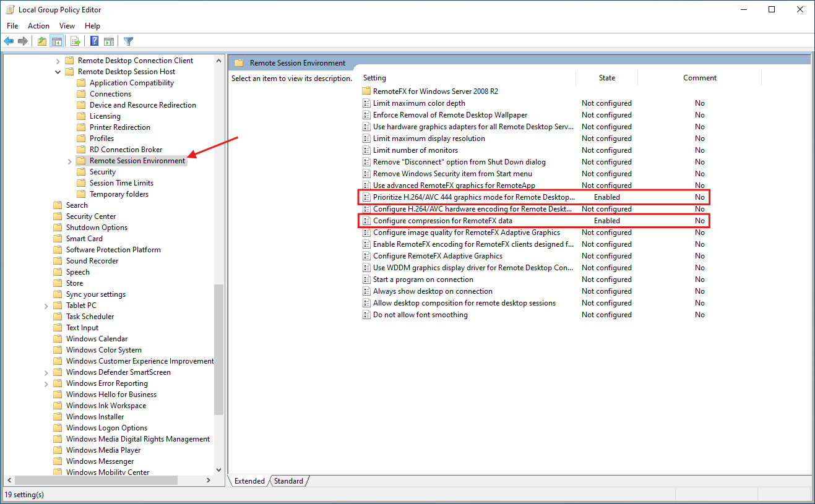Expand Windows Error Reporting tree node
Image resolution: width=815 pixels, height=504 pixels.
(x=46, y=383)
